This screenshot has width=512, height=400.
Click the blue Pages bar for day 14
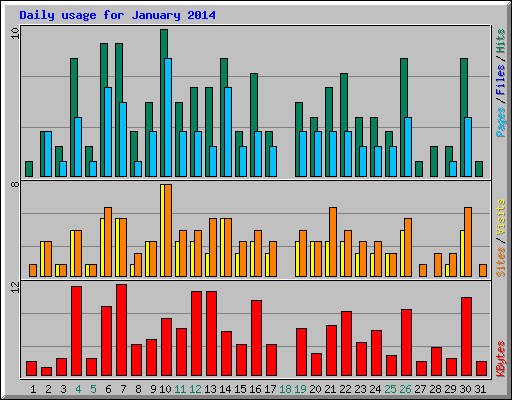pyautogui.click(x=228, y=132)
